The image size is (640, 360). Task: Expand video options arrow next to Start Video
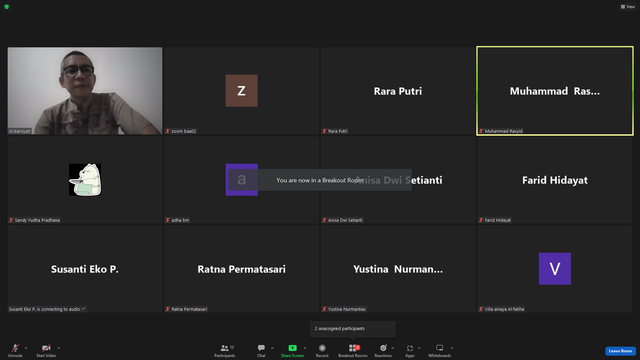(58, 348)
